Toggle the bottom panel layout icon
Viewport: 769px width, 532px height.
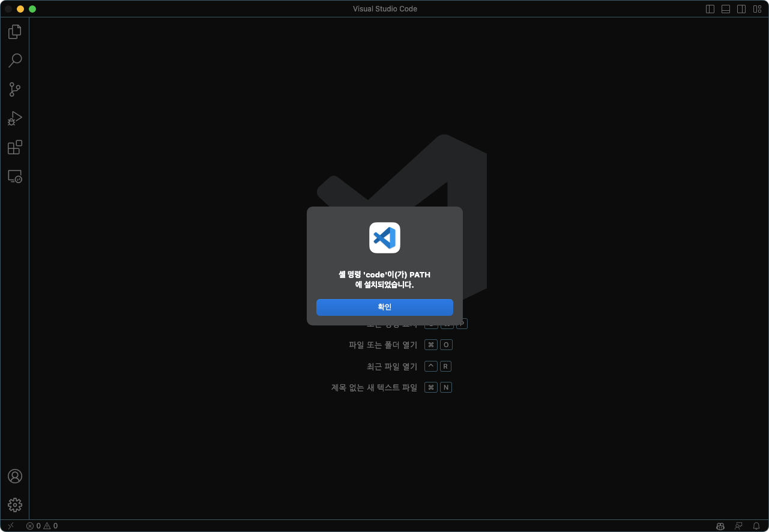tap(726, 9)
